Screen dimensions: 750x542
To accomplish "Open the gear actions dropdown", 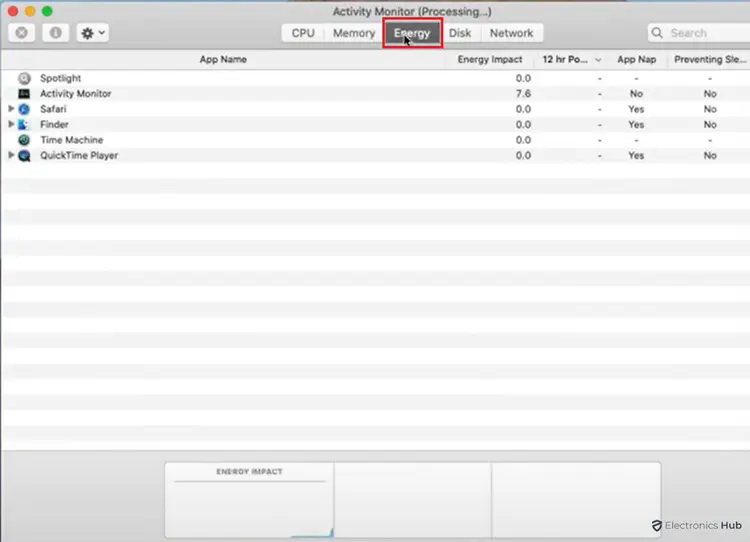I will (x=93, y=33).
